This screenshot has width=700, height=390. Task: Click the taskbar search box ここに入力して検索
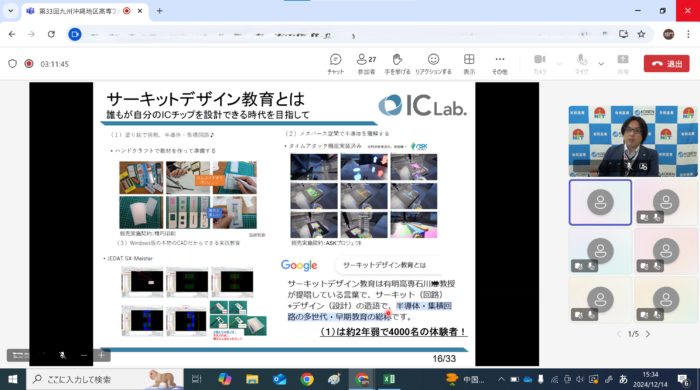(105, 379)
